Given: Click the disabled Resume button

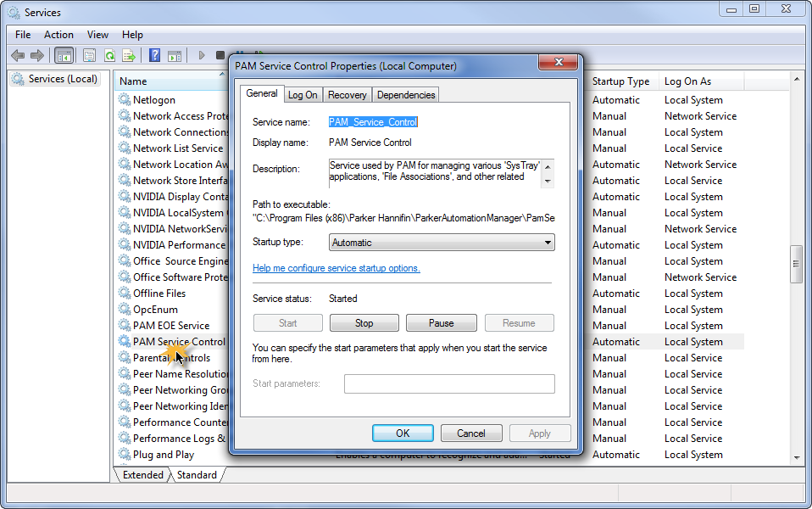Looking at the screenshot, I should tap(519, 323).
